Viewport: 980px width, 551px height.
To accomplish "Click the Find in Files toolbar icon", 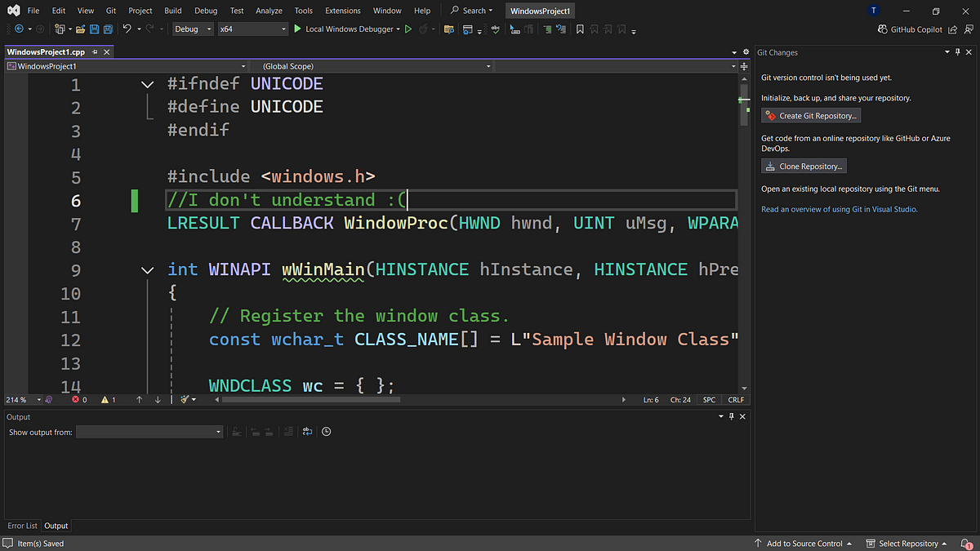I will [448, 29].
